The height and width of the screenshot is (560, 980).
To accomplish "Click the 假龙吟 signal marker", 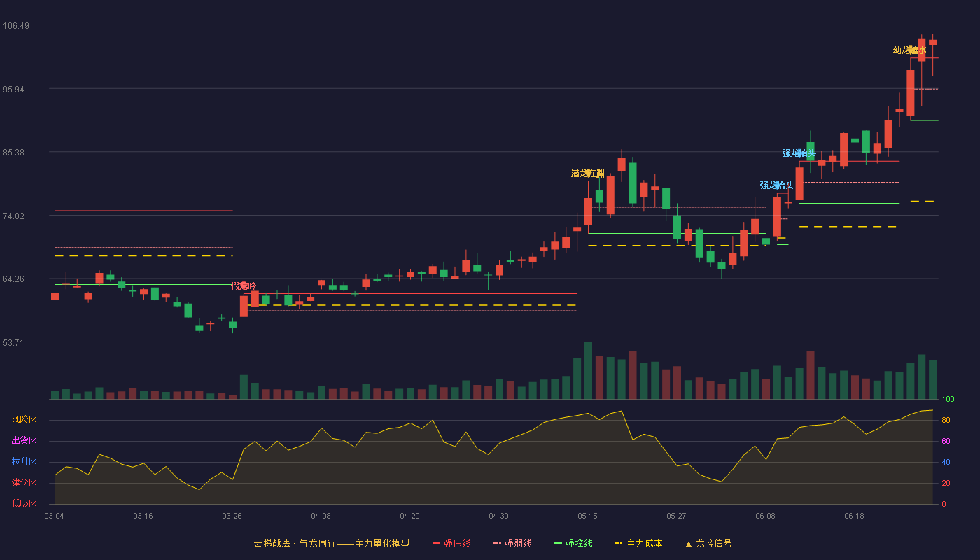I will coord(244,286).
